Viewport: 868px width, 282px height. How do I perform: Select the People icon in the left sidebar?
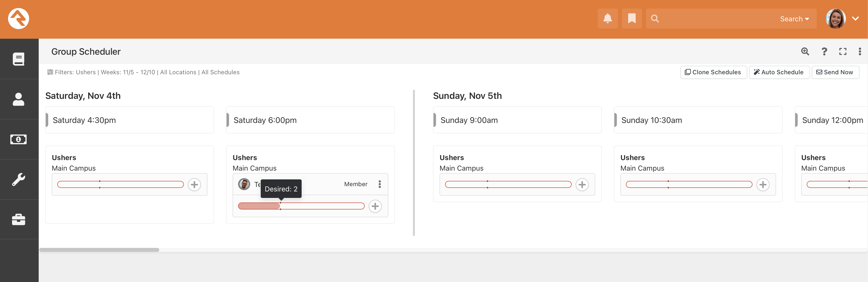pyautogui.click(x=19, y=99)
